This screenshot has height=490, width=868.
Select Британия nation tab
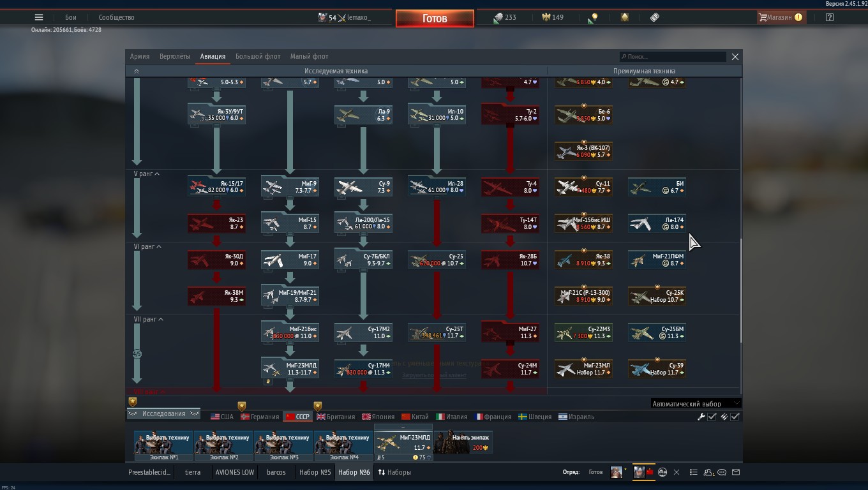tap(336, 417)
